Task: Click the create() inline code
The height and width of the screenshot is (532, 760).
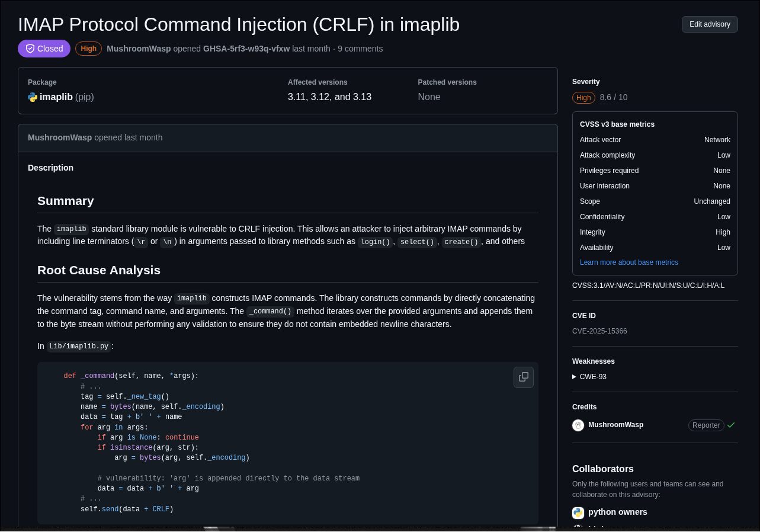Action: pos(461,242)
